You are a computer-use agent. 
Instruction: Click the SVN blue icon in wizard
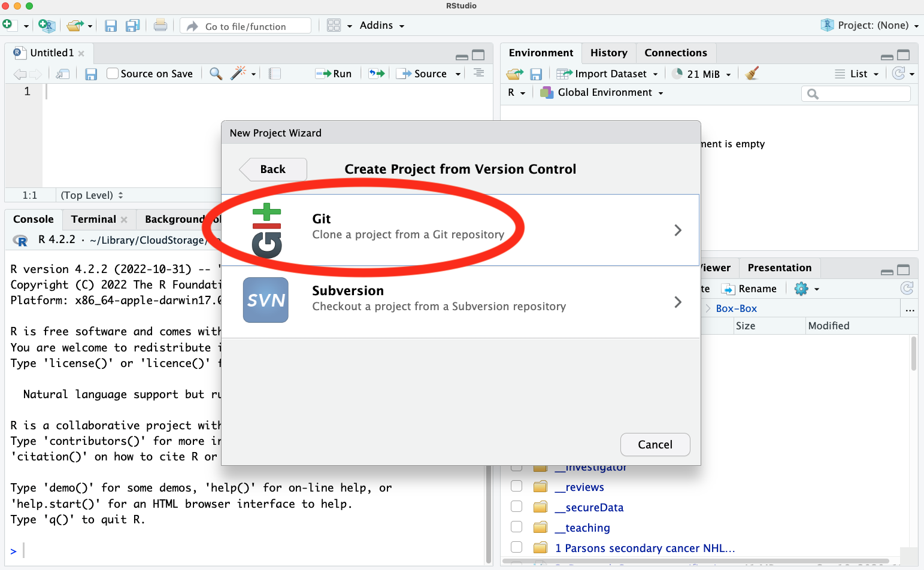pyautogui.click(x=266, y=300)
